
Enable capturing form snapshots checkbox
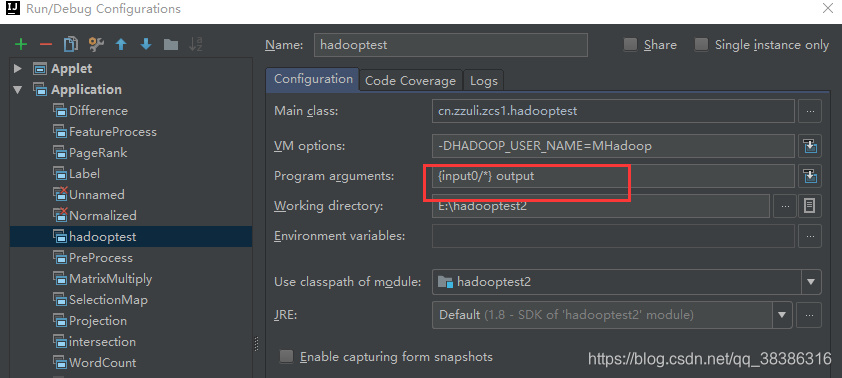pos(287,357)
